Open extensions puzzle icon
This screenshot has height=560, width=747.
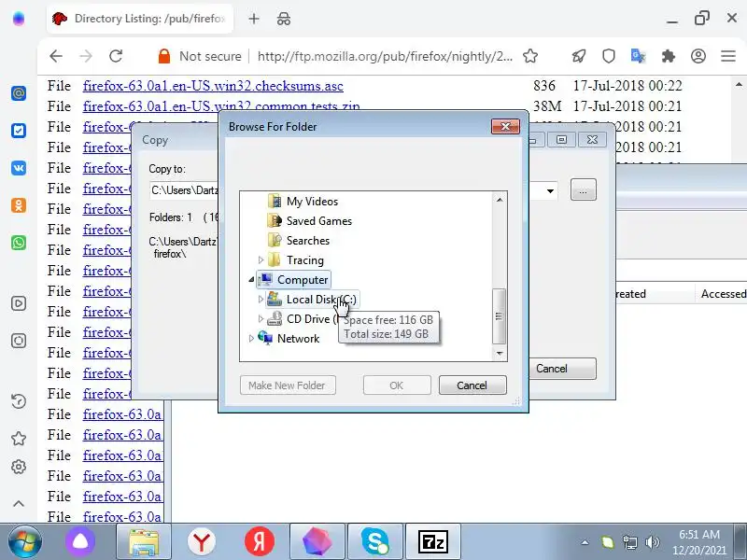point(669,56)
